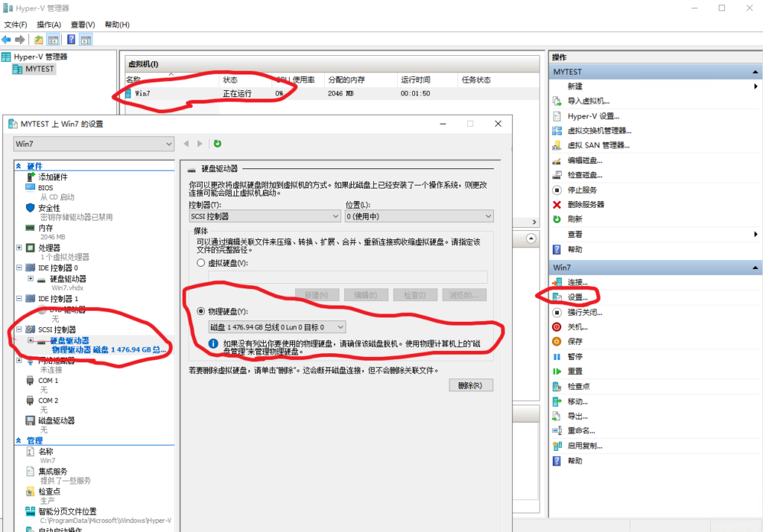The height and width of the screenshot is (532, 763).
Task: Click 移动 under the Win7 actions
Action: pyautogui.click(x=577, y=402)
